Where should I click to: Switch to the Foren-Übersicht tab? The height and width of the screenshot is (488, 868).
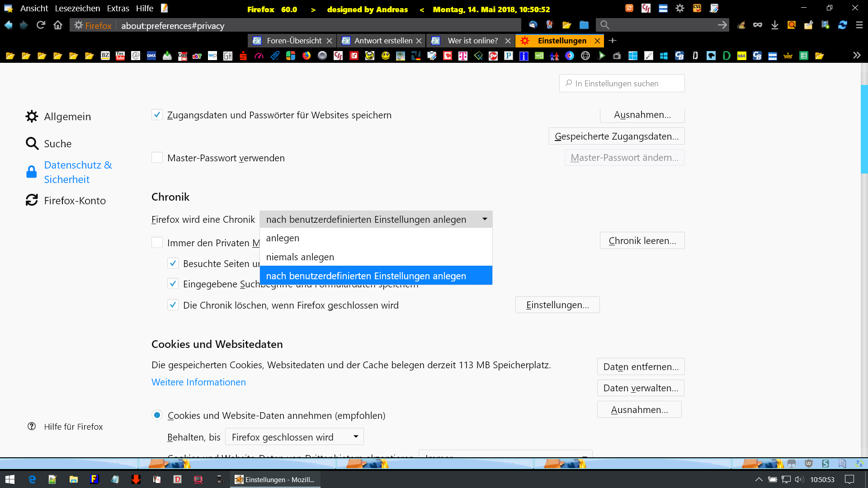(294, 41)
